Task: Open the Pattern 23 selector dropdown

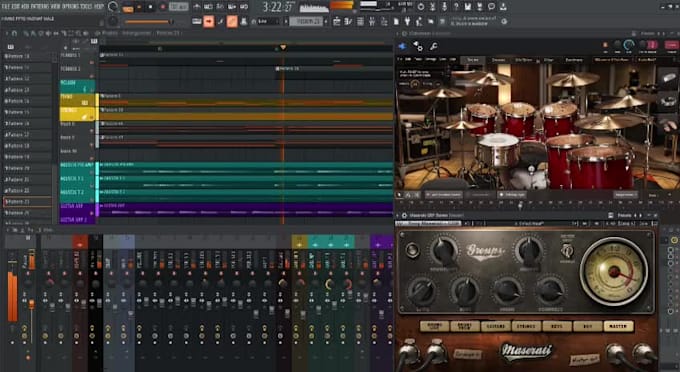Action: (x=306, y=22)
